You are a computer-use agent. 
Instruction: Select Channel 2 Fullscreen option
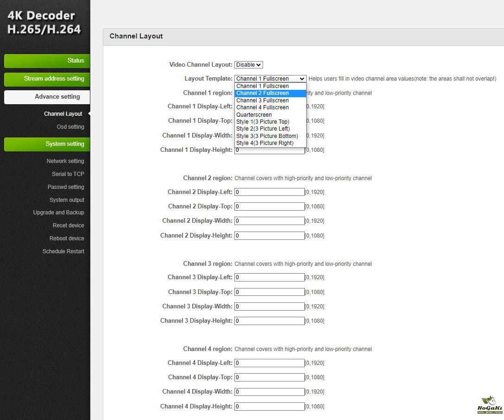(262, 93)
